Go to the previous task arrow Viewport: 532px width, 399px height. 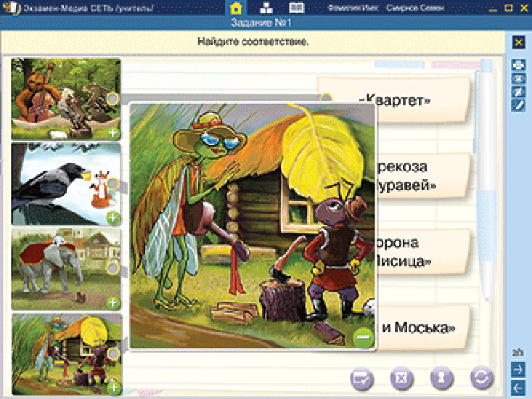click(x=518, y=387)
